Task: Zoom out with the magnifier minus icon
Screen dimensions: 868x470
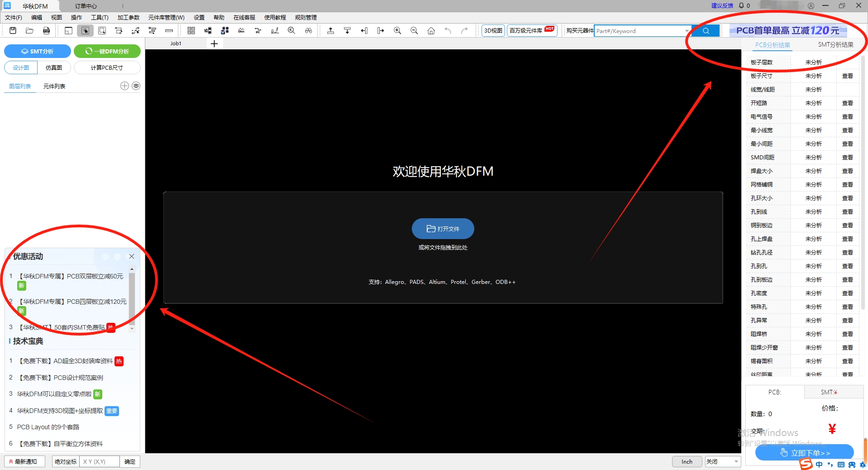Action: tap(414, 30)
